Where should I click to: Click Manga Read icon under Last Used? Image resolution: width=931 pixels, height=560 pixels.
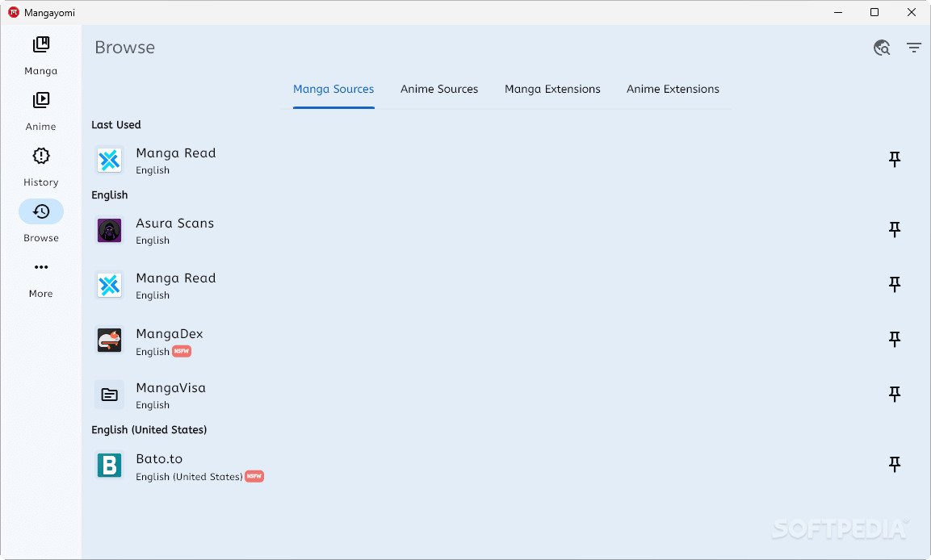point(109,160)
